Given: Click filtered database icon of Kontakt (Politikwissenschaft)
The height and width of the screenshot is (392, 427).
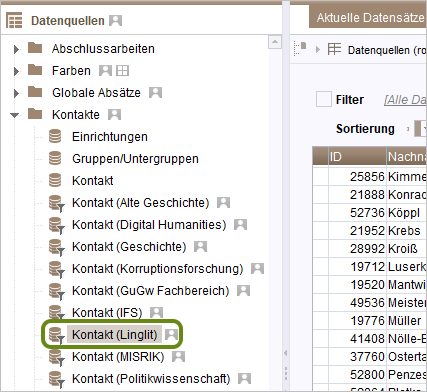Looking at the screenshot, I should coord(56,379).
